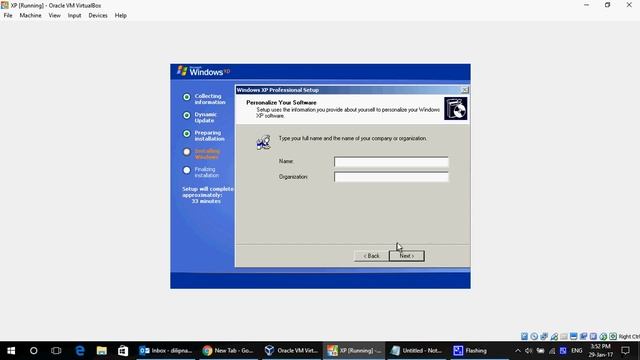Click the keyboard capture status icon
This screenshot has height=360, width=640.
pyautogui.click(x=613, y=336)
